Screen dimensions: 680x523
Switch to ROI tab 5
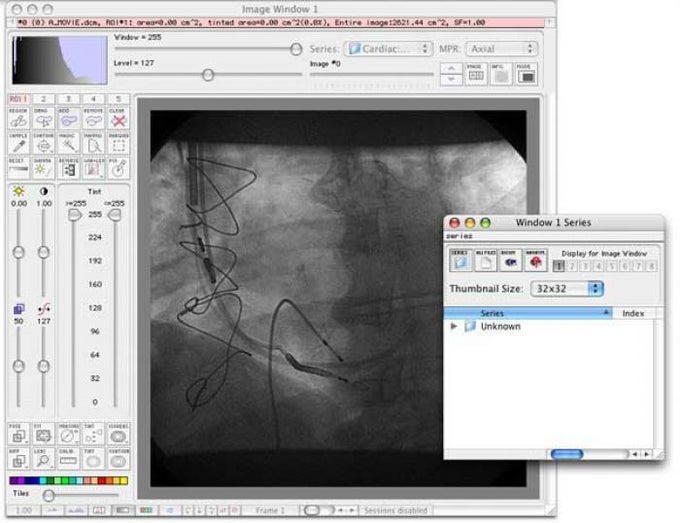point(118,99)
